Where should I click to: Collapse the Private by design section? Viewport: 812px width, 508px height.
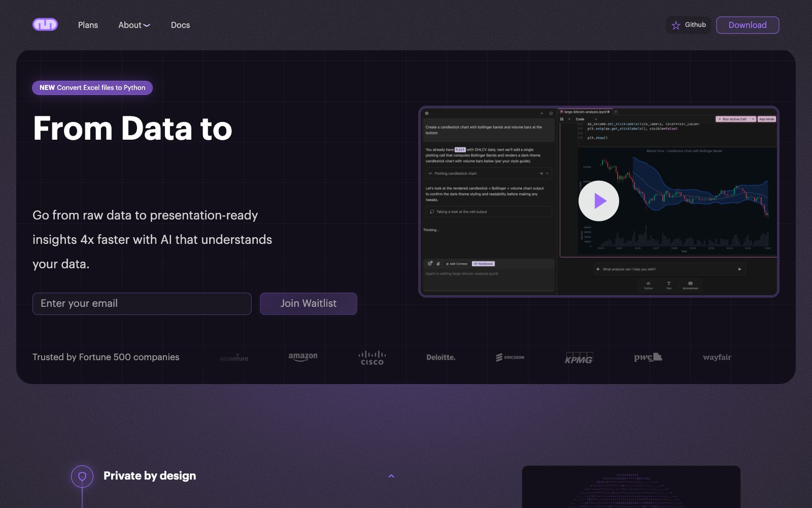[391, 476]
